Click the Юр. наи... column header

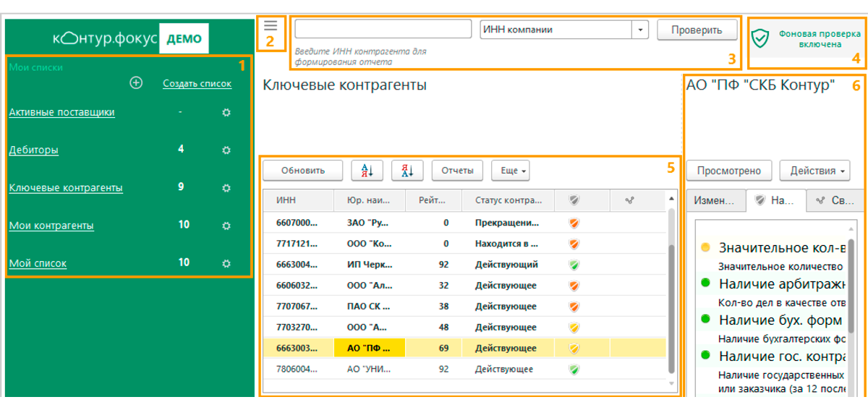coord(369,200)
